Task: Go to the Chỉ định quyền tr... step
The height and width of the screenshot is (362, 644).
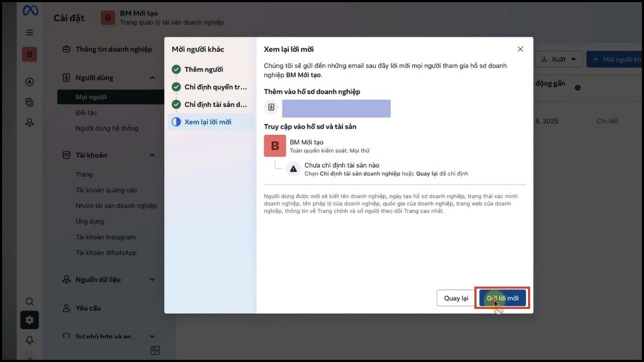Action: pyautogui.click(x=210, y=87)
